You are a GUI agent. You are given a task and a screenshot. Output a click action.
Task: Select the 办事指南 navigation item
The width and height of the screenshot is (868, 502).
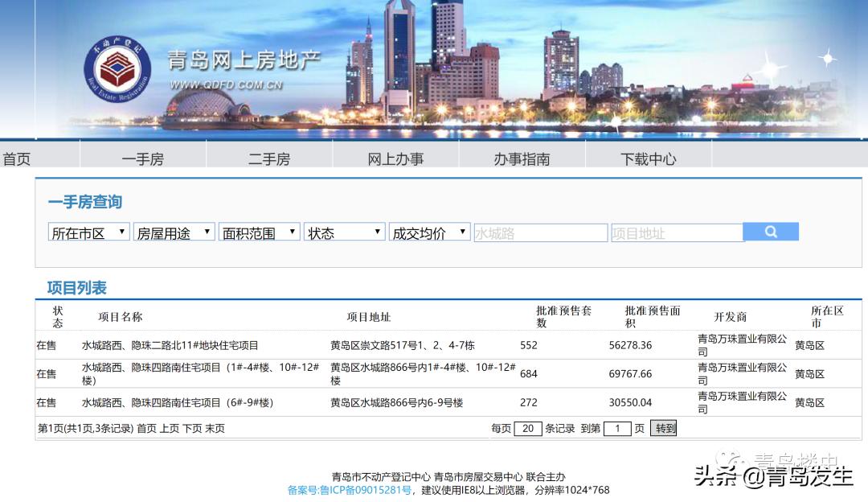pyautogui.click(x=522, y=158)
